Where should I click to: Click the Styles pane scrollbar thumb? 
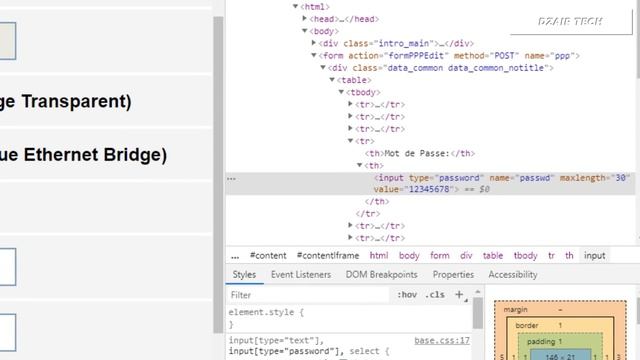click(x=478, y=313)
